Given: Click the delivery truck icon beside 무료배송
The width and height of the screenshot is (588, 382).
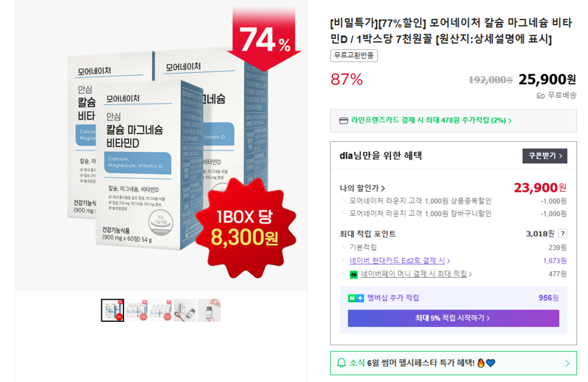Looking at the screenshot, I should (540, 96).
